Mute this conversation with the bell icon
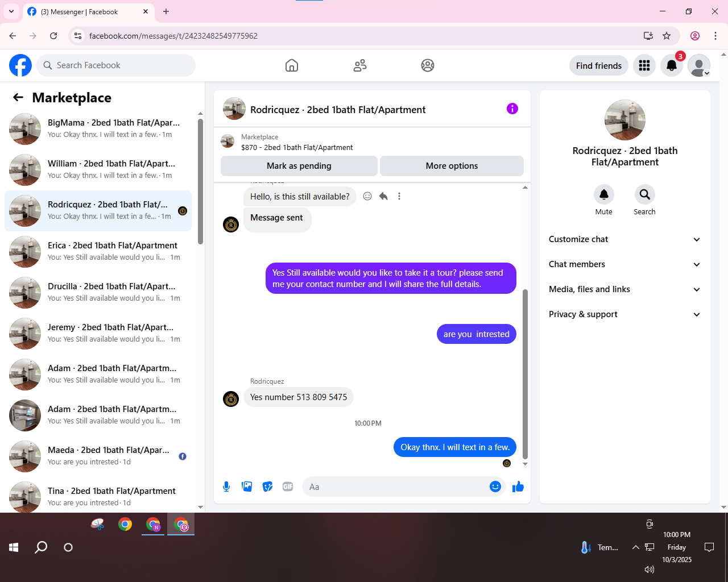 click(604, 194)
